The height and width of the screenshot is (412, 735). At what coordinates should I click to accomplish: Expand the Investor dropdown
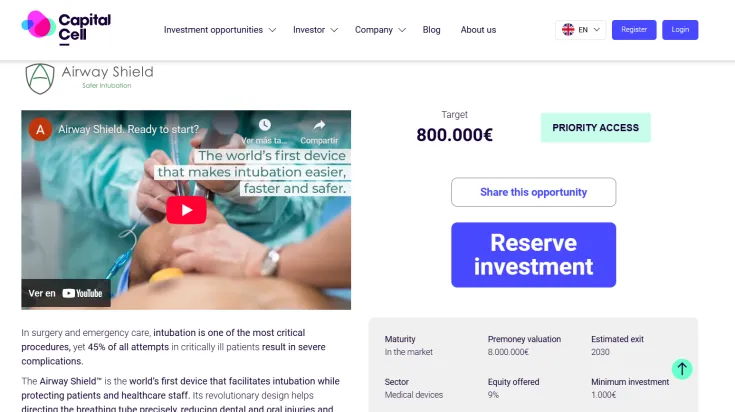[x=315, y=30]
